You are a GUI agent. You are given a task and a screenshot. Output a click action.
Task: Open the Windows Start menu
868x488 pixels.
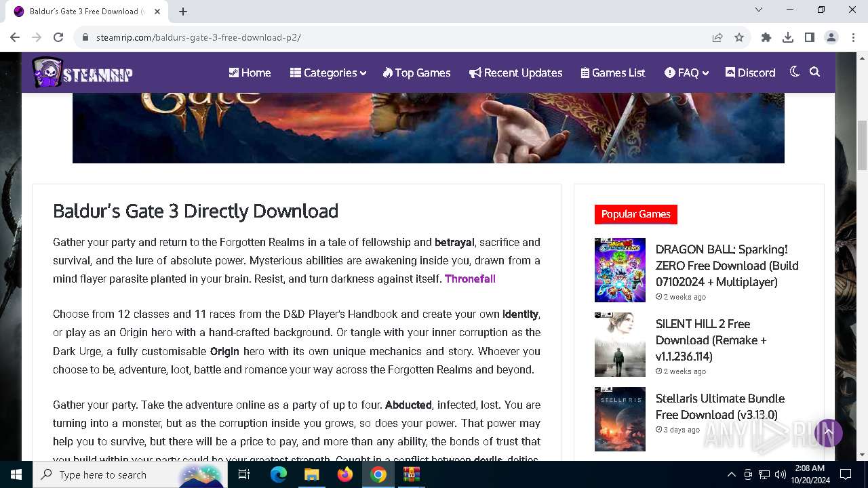point(16,474)
